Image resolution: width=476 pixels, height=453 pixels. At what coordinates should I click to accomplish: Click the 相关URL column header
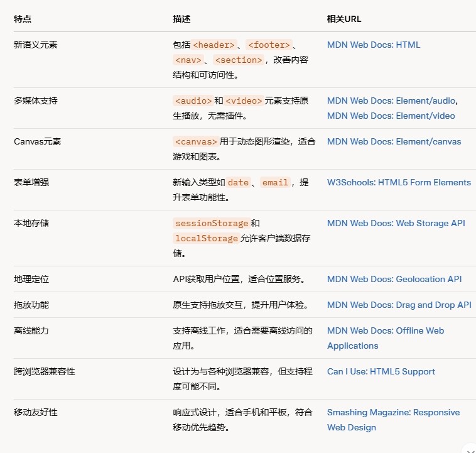tap(344, 19)
